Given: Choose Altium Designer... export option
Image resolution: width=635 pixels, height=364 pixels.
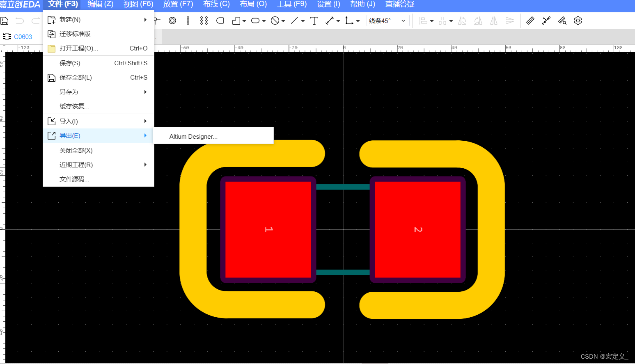Looking at the screenshot, I should click(x=213, y=137).
